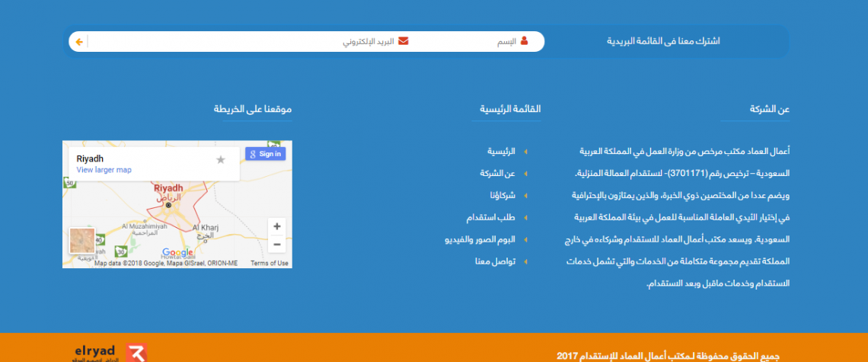The image size is (868, 362).
Task: Click arrow bullet beside شركاؤنا
Action: click(x=526, y=196)
